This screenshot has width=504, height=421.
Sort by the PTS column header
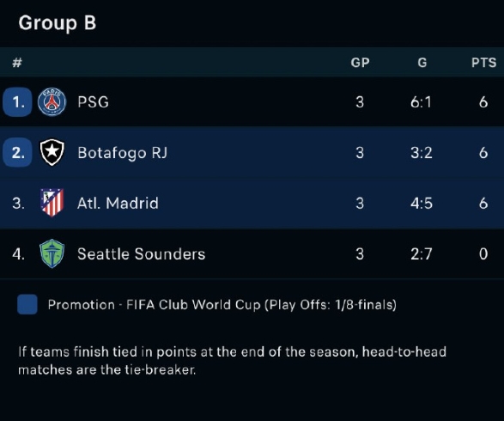point(483,63)
